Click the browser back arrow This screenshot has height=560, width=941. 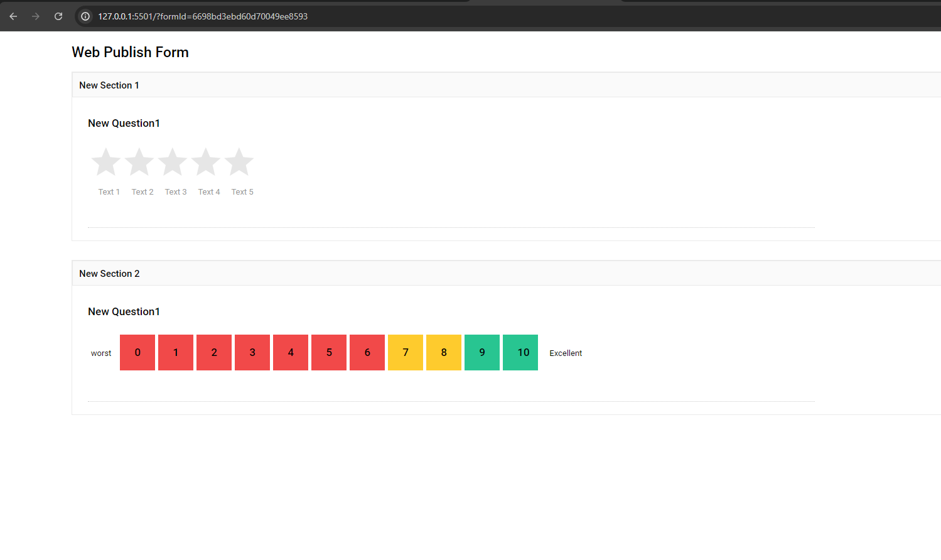tap(13, 16)
